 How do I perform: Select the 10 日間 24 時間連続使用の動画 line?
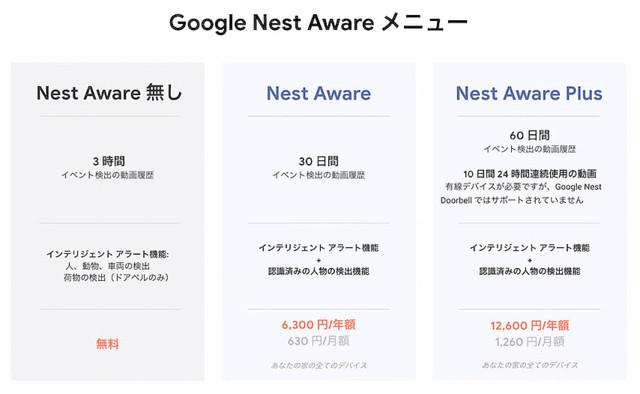point(529,174)
